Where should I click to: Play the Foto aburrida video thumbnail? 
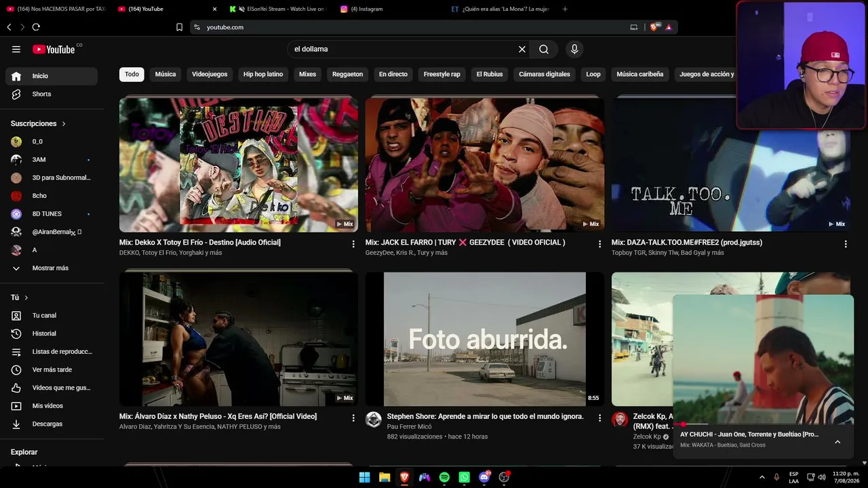pos(485,339)
